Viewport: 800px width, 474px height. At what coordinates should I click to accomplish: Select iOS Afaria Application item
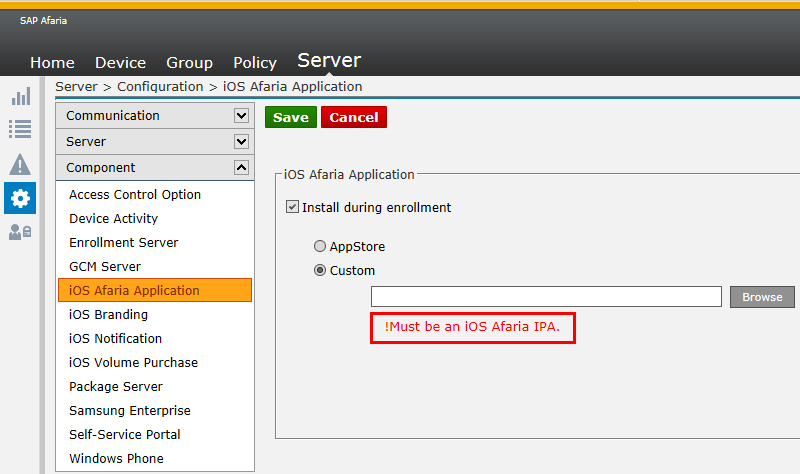point(155,290)
